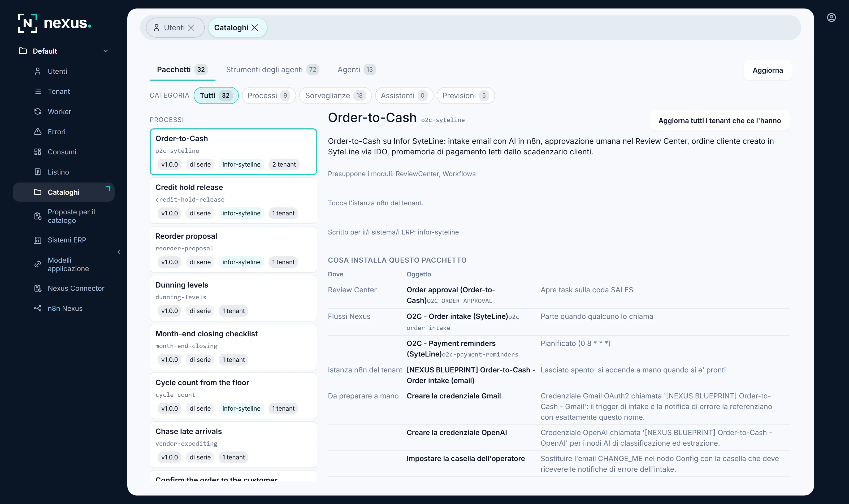Filter by Assistenti category
This screenshot has width=849, height=504.
click(404, 95)
